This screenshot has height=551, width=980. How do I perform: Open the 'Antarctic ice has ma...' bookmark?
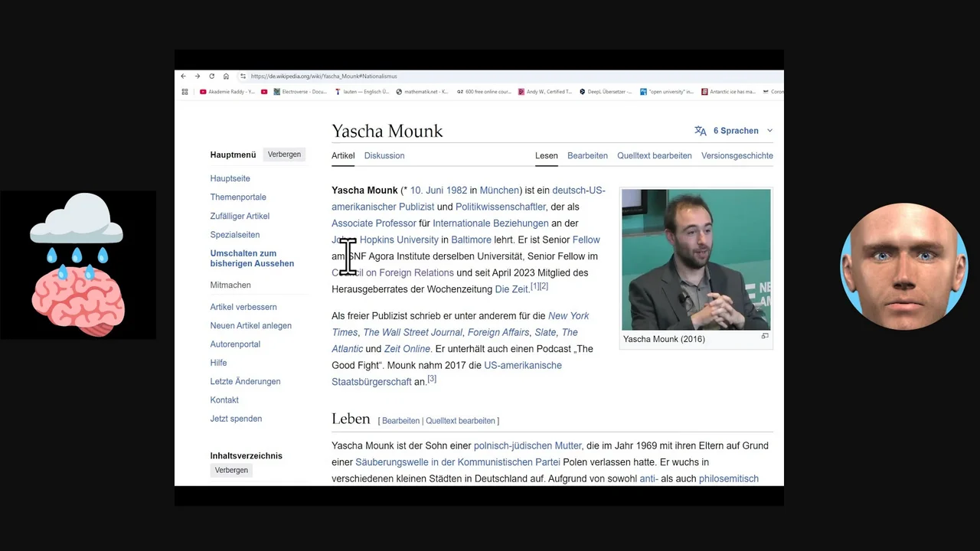[728, 92]
